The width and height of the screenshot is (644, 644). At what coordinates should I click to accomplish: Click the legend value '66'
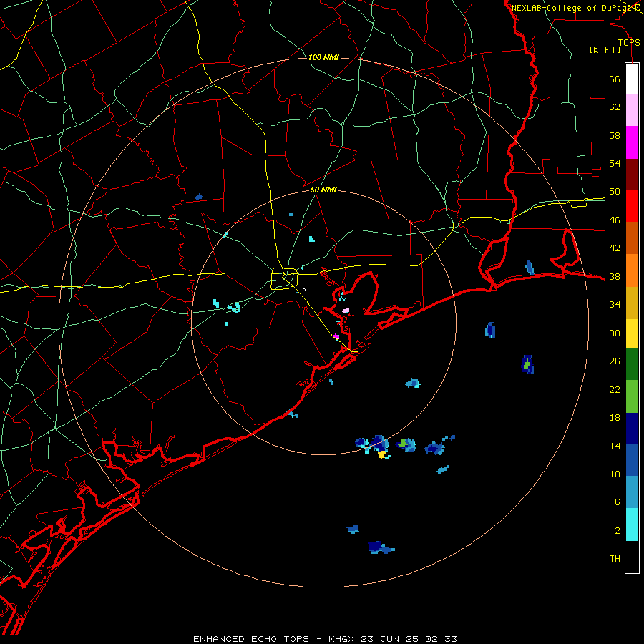(x=615, y=79)
